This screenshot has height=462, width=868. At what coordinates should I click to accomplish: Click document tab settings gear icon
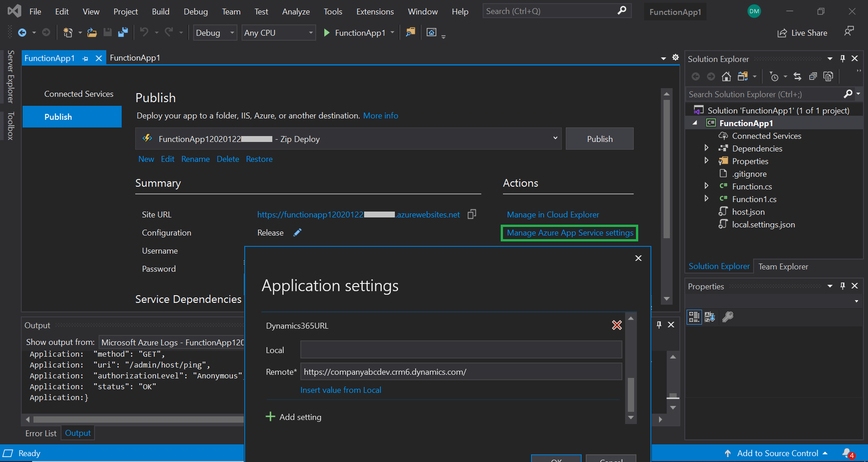click(x=675, y=57)
